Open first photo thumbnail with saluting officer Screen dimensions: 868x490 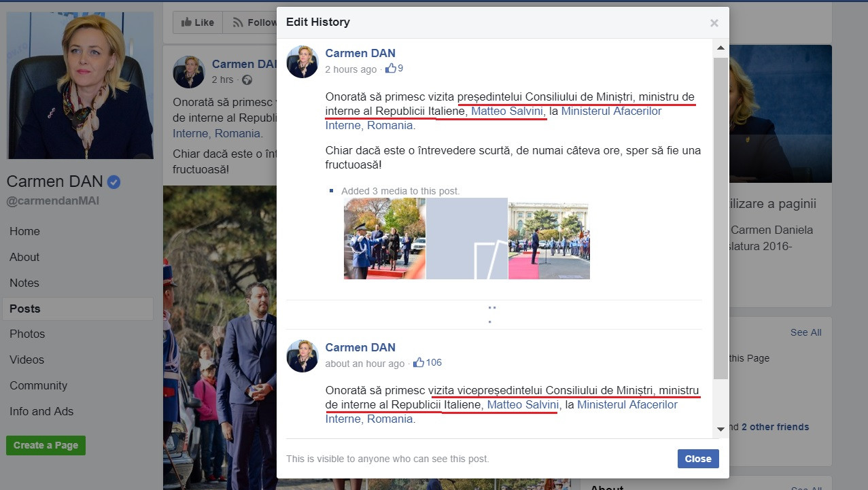coord(385,239)
